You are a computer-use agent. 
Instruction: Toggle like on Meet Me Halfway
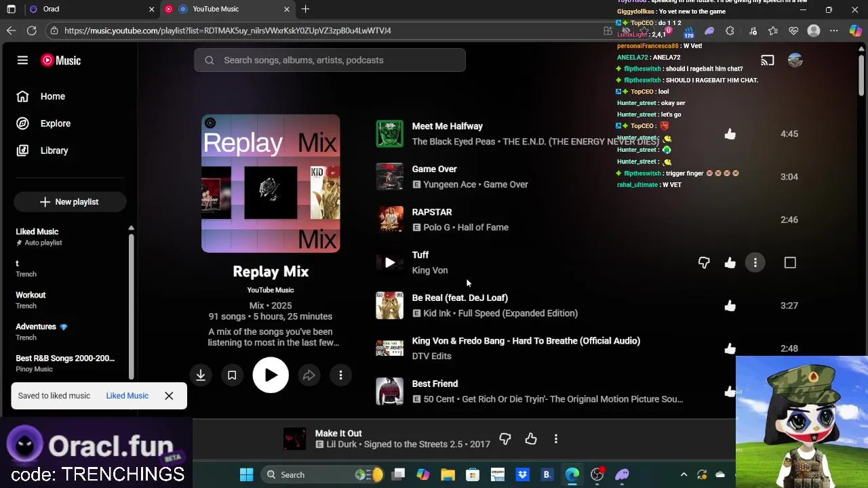point(730,134)
